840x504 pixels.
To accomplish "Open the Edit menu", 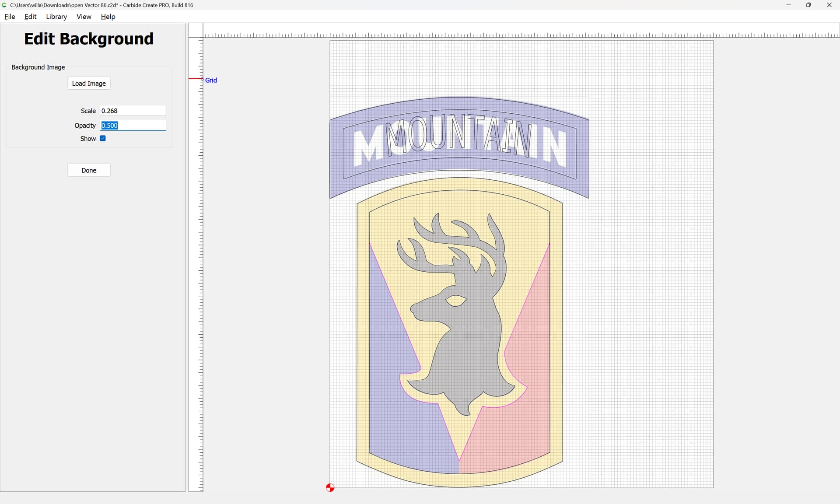I will tap(30, 17).
